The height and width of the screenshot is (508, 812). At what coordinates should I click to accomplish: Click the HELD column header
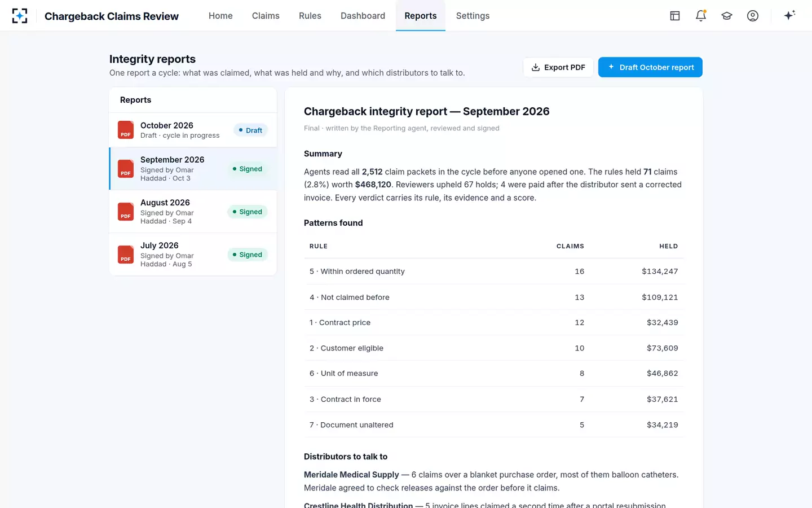pos(669,246)
